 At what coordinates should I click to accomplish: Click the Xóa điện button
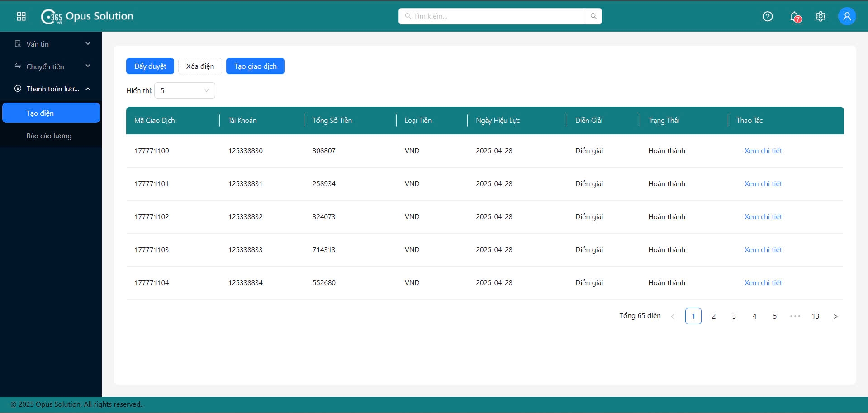pos(200,66)
